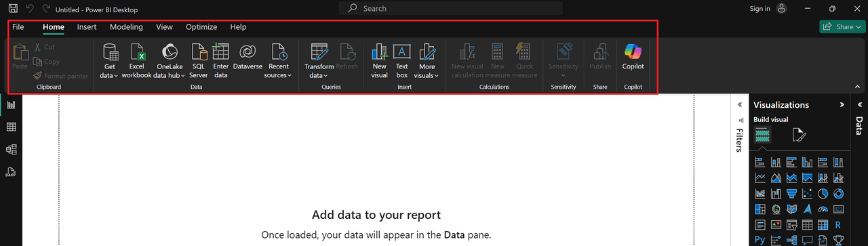Click the Search box at top
Viewport: 868px width, 246px height.
451,8
